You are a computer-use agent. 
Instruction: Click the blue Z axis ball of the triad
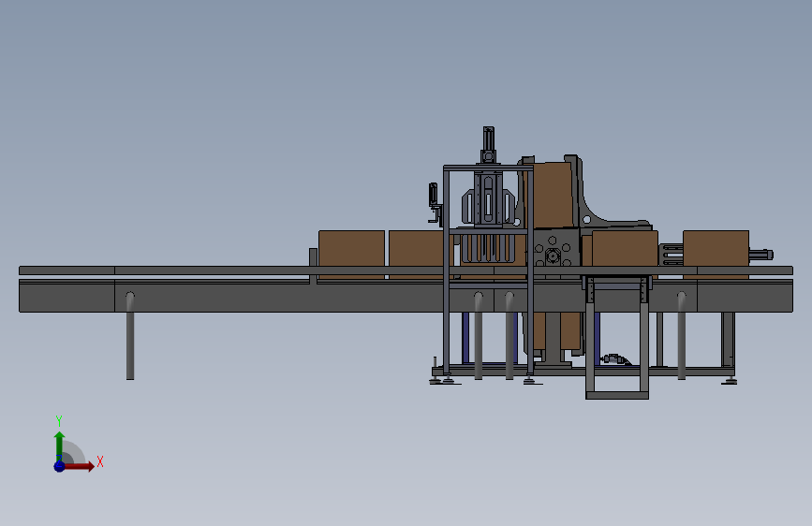[59, 466]
